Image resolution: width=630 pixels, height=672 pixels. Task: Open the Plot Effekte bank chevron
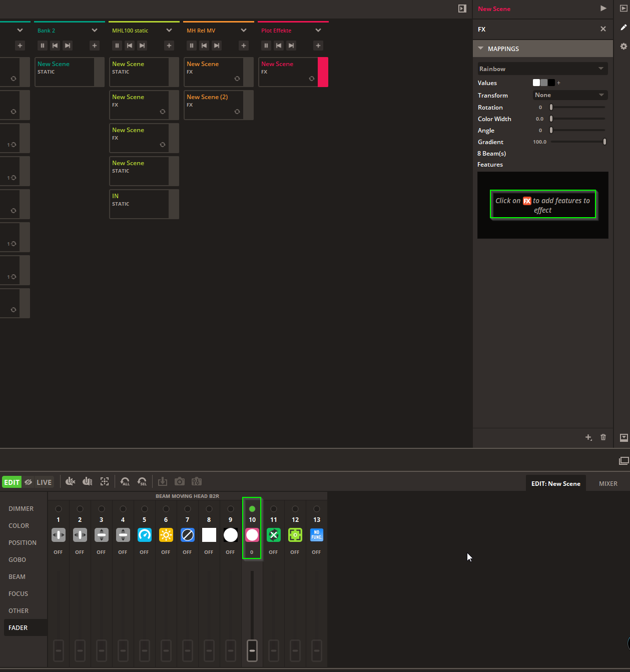click(x=318, y=31)
